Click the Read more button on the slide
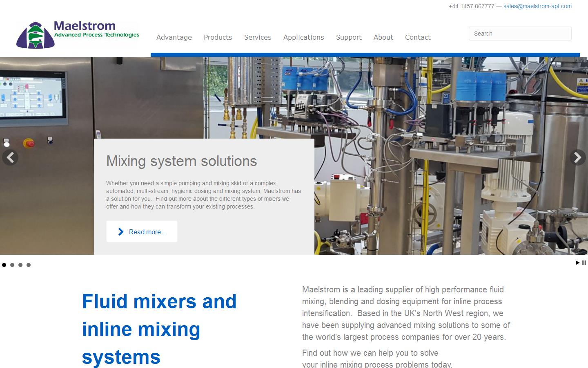This screenshot has height=368, width=588. [142, 231]
